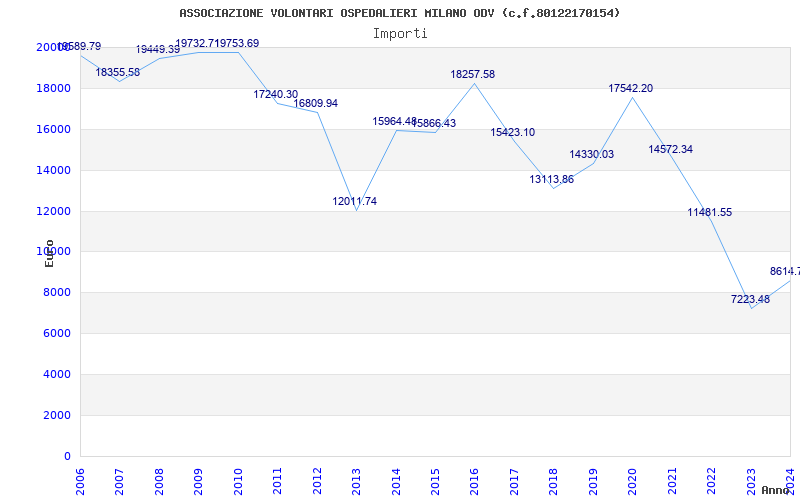
Task: Click x-axis year 2023
Action: coord(751,481)
